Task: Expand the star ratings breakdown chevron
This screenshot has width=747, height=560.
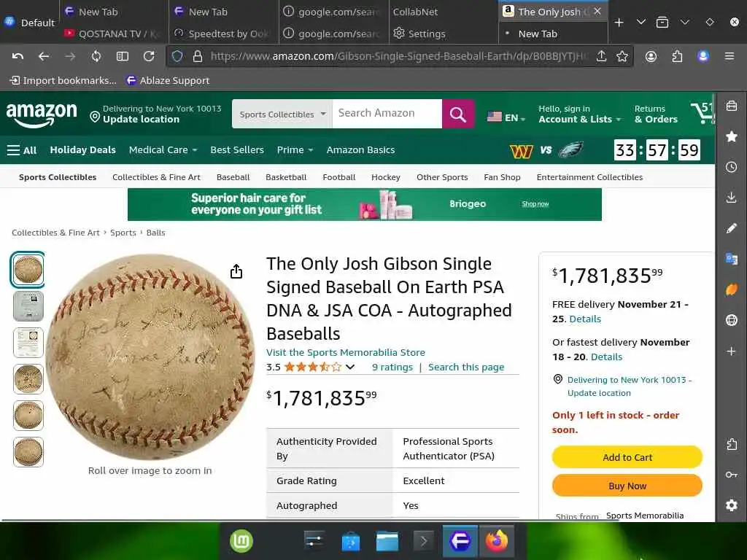Action: point(350,367)
